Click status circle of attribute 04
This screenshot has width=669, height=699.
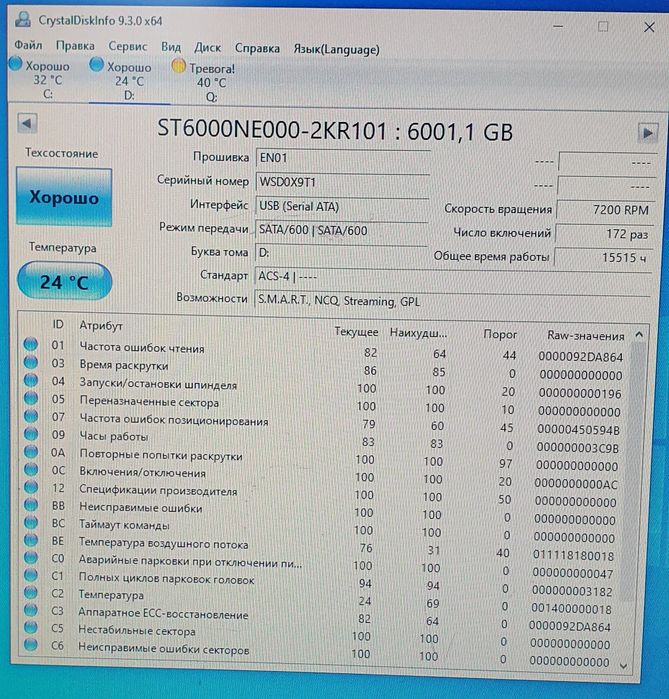31,380
